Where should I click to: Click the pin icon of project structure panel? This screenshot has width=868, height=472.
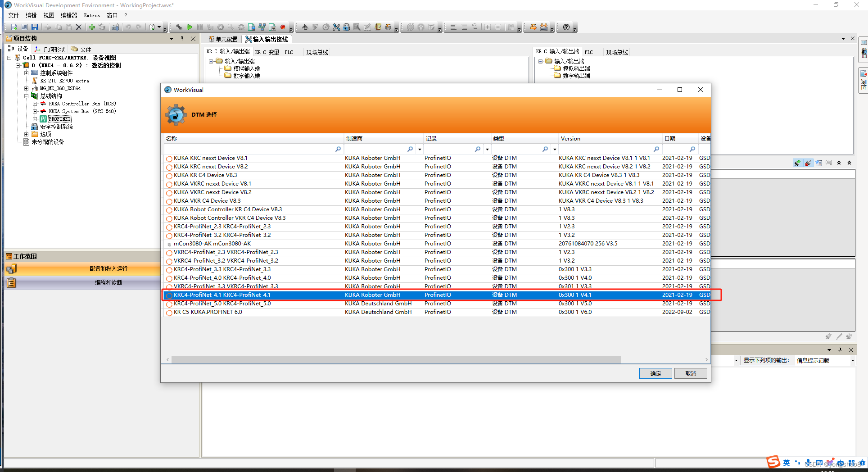click(182, 39)
